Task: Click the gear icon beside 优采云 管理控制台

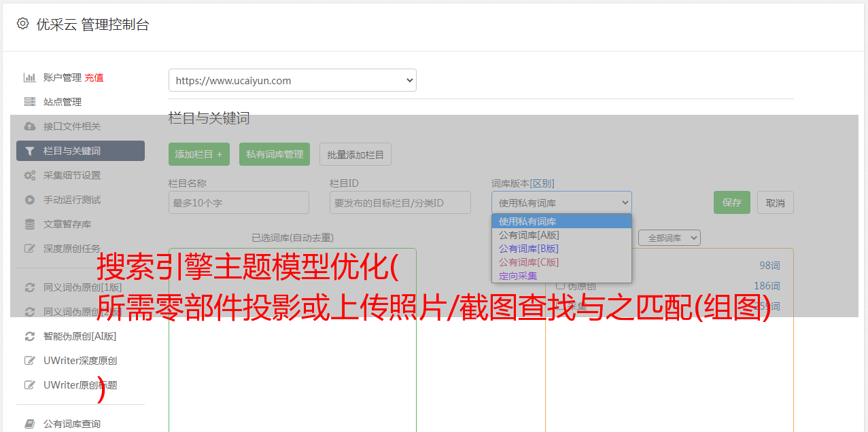Action: (x=23, y=24)
